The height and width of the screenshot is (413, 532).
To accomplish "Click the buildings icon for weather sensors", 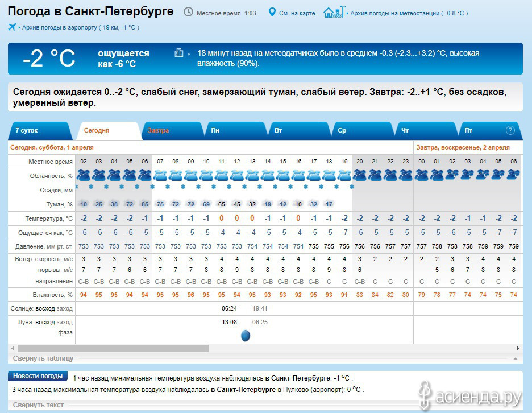I will click(x=179, y=53).
